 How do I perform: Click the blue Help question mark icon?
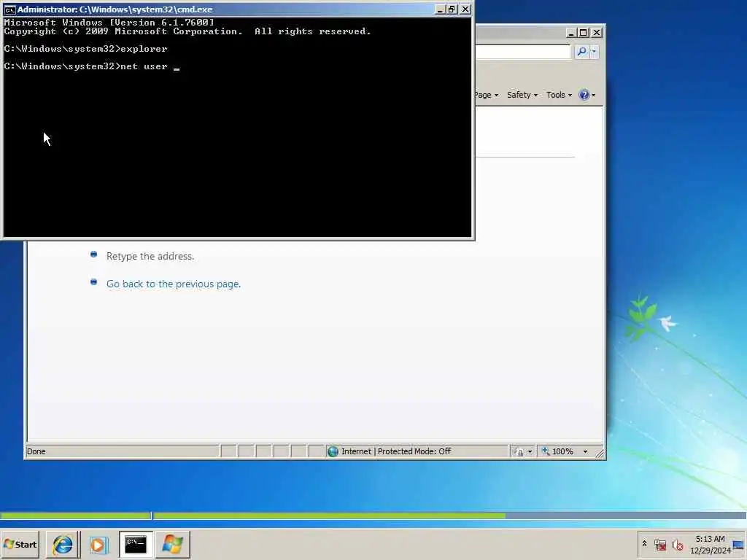coord(584,95)
